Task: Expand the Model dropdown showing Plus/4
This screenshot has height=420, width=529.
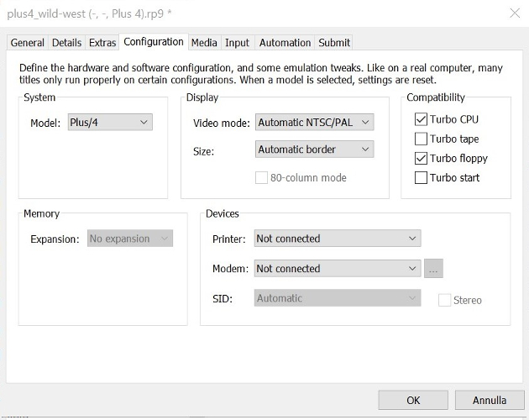Action: point(110,122)
